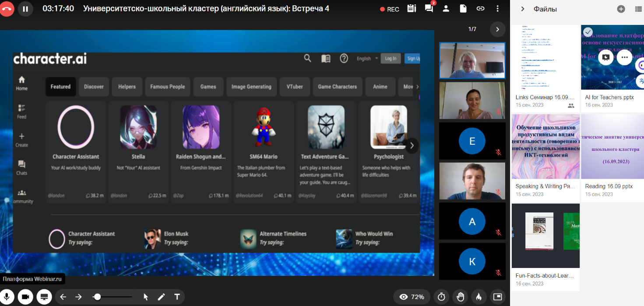Click the slide zoom slider handle
Screen dimensions: 644x306
coord(97,297)
